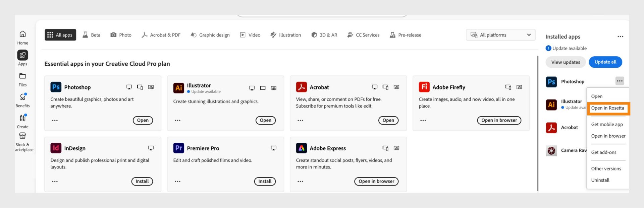Click Acrobat icon in Installed apps list
This screenshot has height=208, width=644.
551,128
